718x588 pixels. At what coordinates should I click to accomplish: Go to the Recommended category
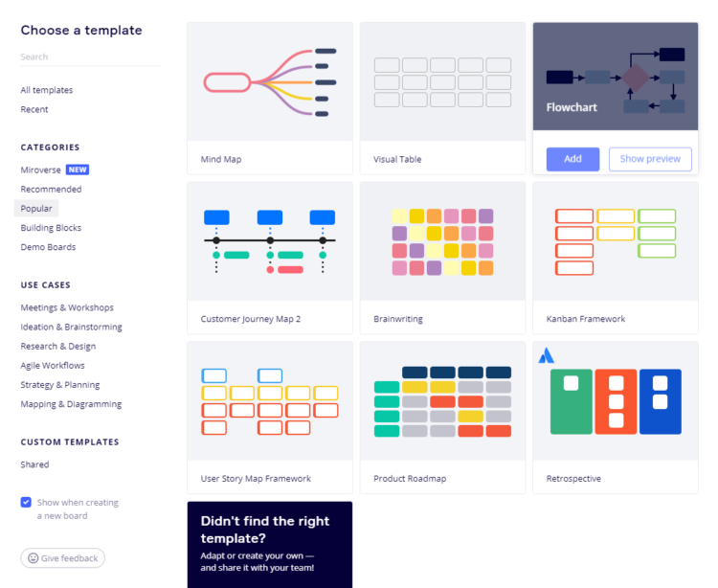pos(51,189)
